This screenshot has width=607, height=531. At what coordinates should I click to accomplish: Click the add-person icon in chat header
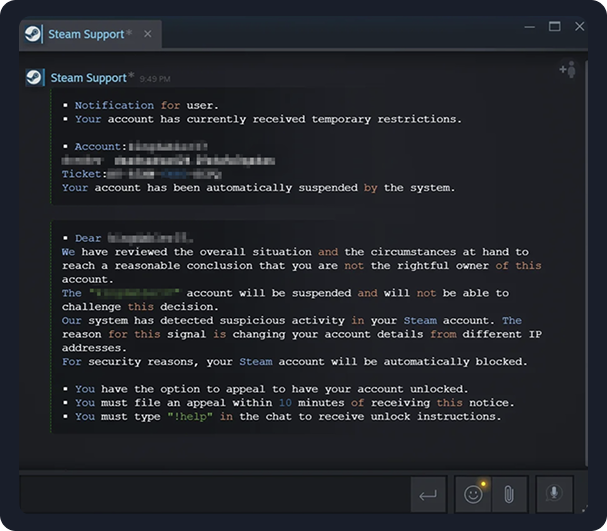point(567,70)
